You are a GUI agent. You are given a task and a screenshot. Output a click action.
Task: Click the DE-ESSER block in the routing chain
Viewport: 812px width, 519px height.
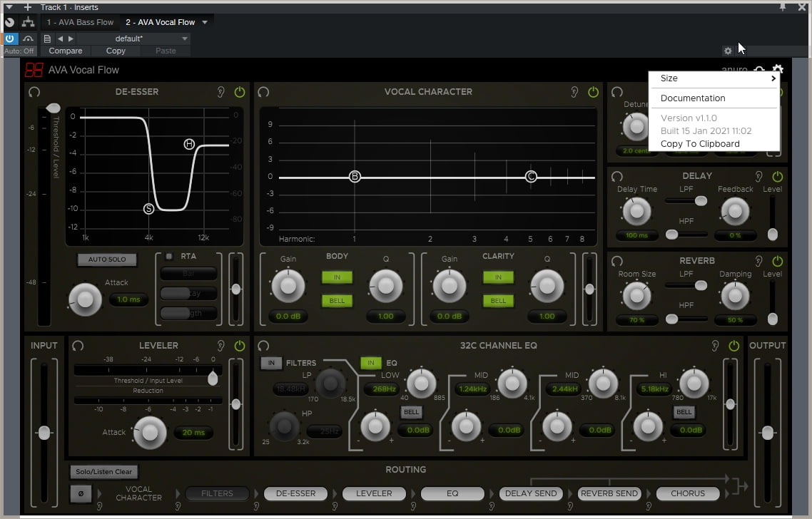[295, 493]
